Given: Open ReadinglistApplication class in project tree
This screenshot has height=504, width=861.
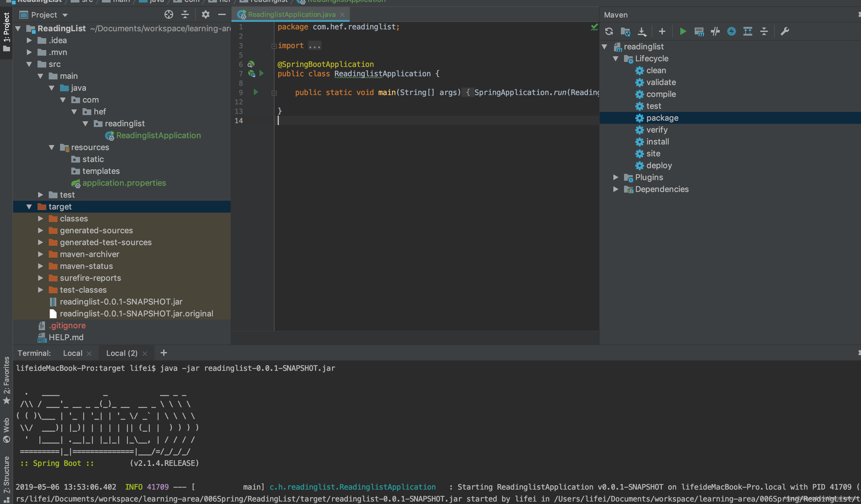Looking at the screenshot, I should (x=158, y=136).
